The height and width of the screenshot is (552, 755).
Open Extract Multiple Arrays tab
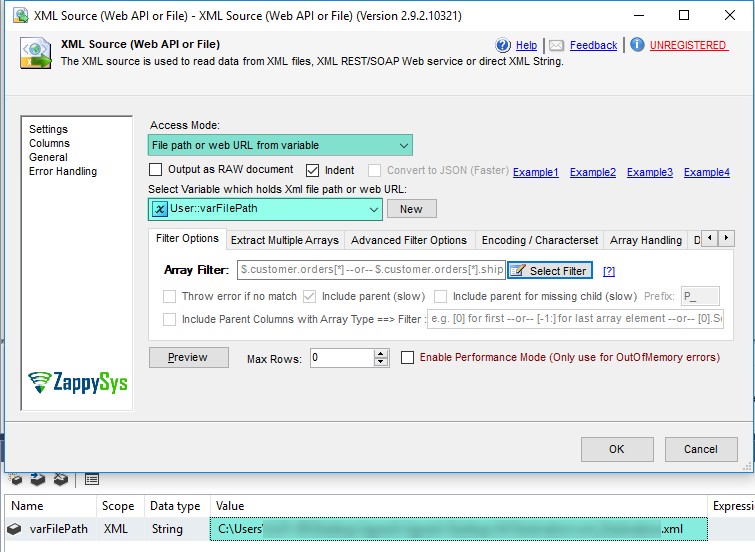285,240
